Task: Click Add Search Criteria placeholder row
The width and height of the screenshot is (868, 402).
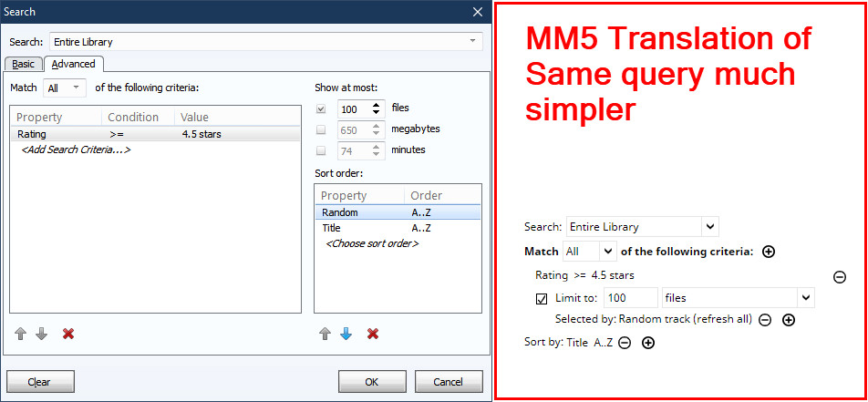Action: click(76, 149)
